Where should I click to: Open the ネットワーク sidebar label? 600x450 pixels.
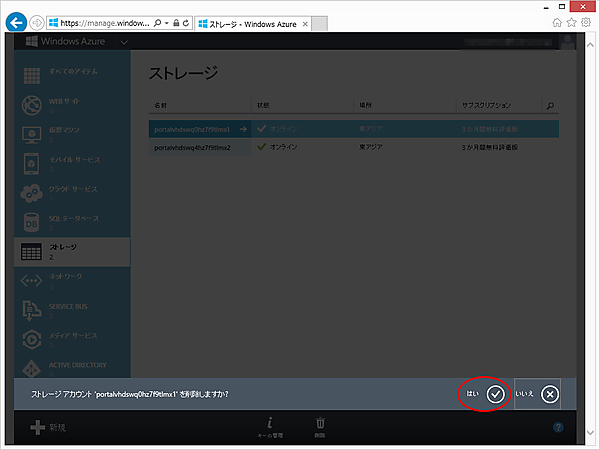tap(65, 276)
